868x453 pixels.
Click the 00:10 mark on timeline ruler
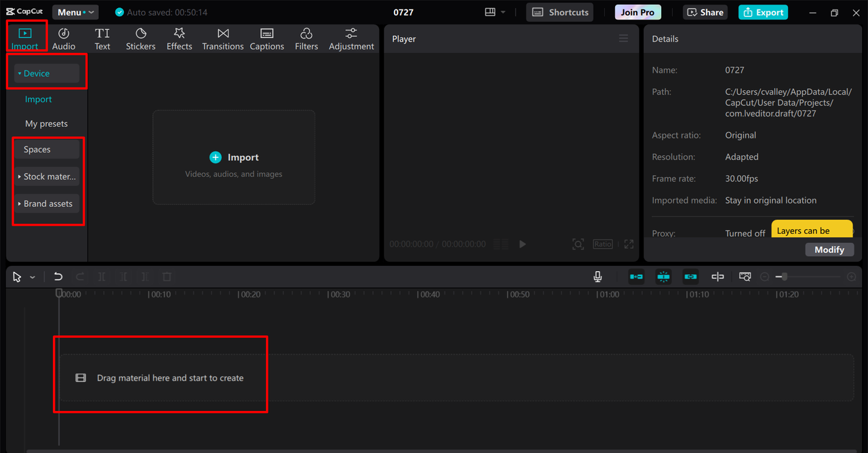click(160, 294)
